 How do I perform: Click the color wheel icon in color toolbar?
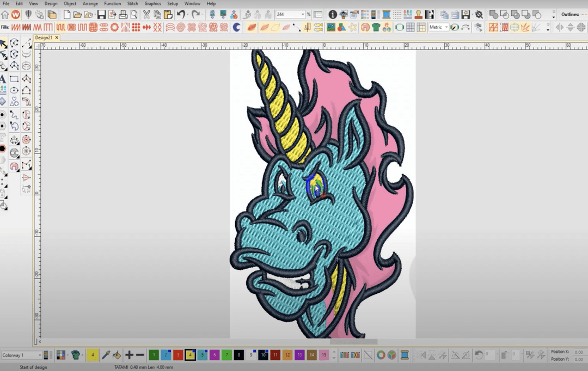tap(381, 355)
